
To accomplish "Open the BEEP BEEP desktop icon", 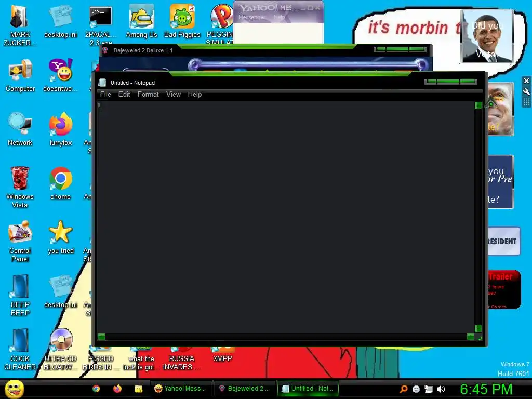I will (x=20, y=296).
